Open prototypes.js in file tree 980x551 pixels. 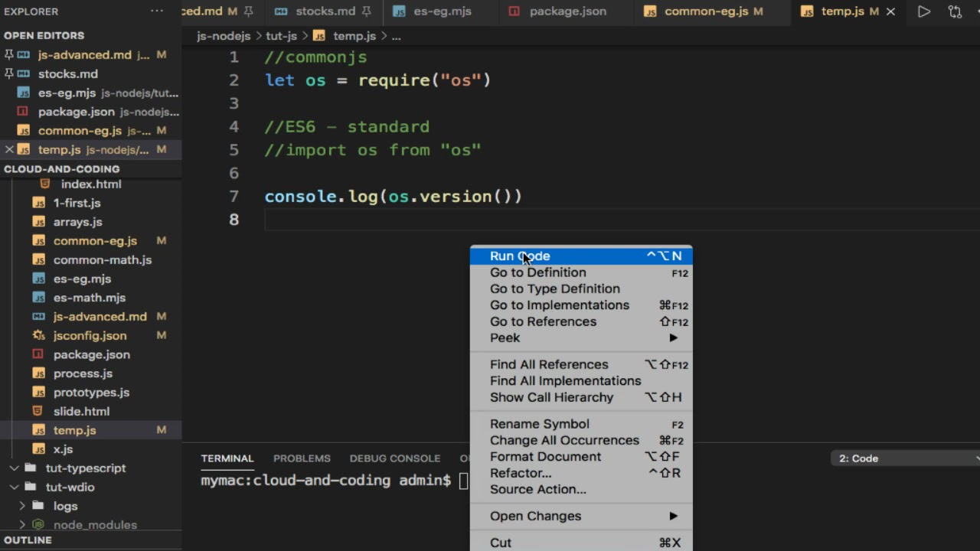(91, 393)
